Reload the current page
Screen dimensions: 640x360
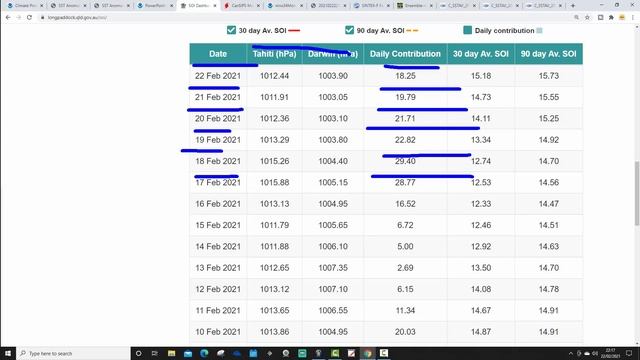(x=29, y=18)
